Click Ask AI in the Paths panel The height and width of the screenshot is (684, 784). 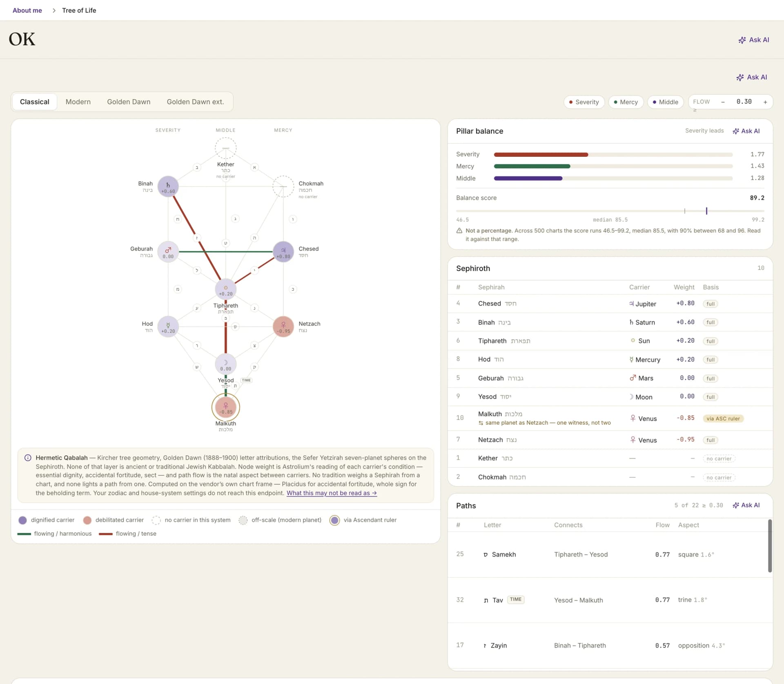(746, 505)
